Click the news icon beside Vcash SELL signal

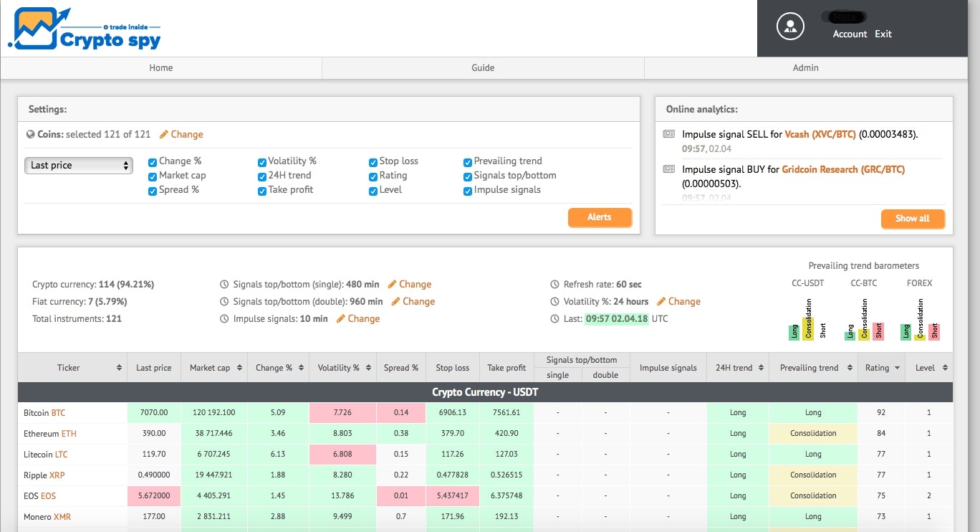(669, 133)
